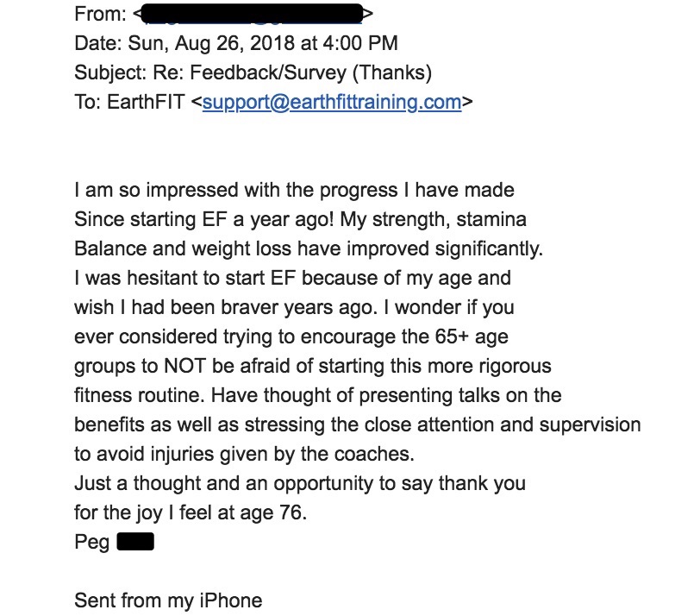Click the word supervision in the body
Viewport: 700px width, 616px height.
pyautogui.click(x=591, y=424)
